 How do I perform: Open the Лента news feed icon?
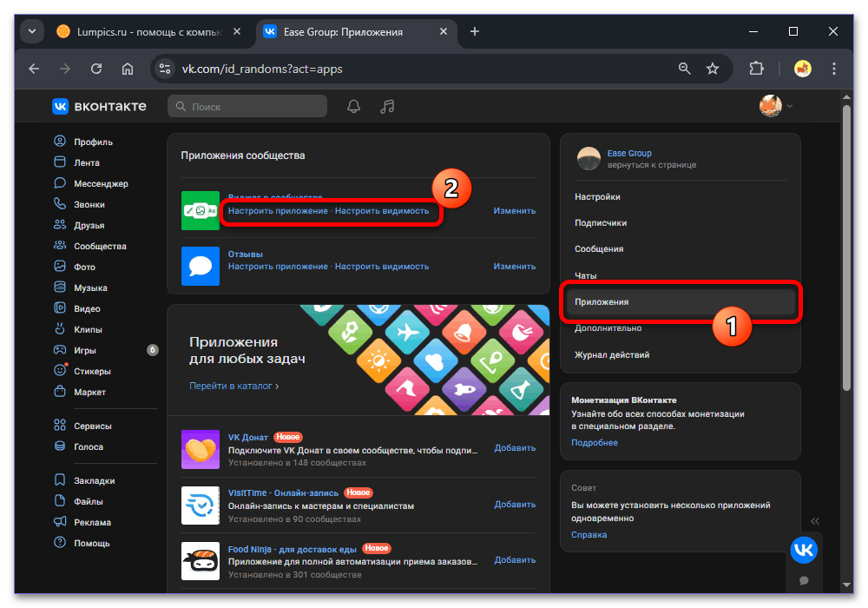(x=60, y=162)
